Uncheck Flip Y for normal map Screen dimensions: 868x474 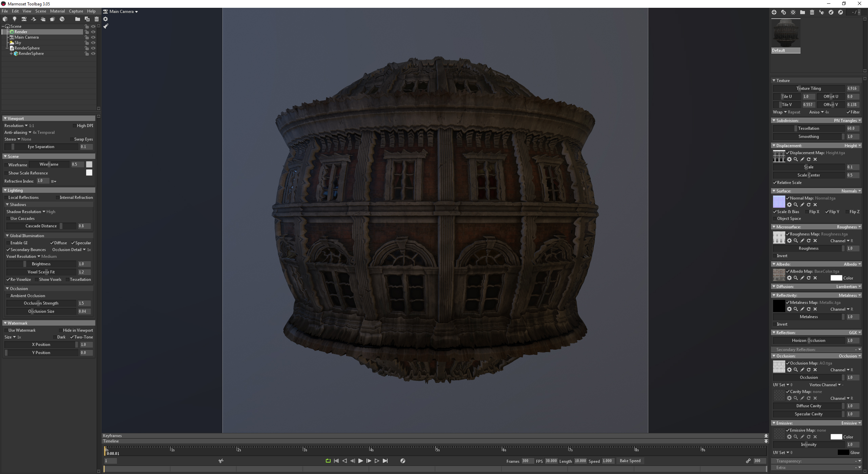pyautogui.click(x=827, y=212)
